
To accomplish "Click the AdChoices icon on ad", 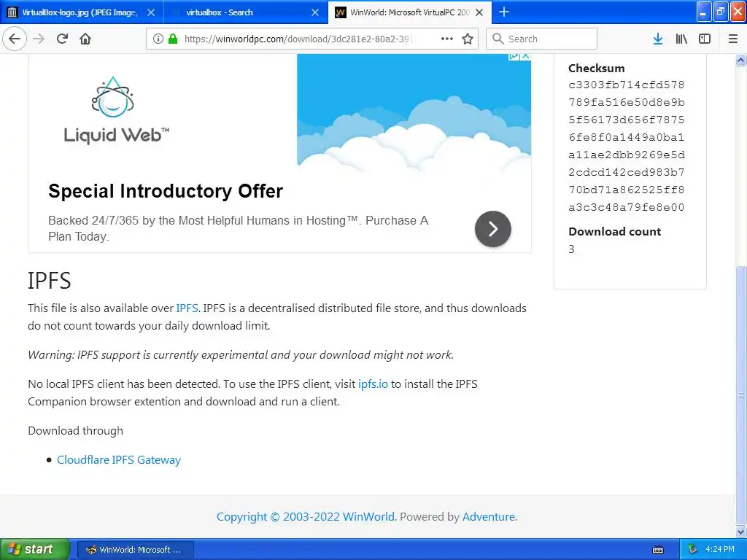I will click(x=514, y=55).
